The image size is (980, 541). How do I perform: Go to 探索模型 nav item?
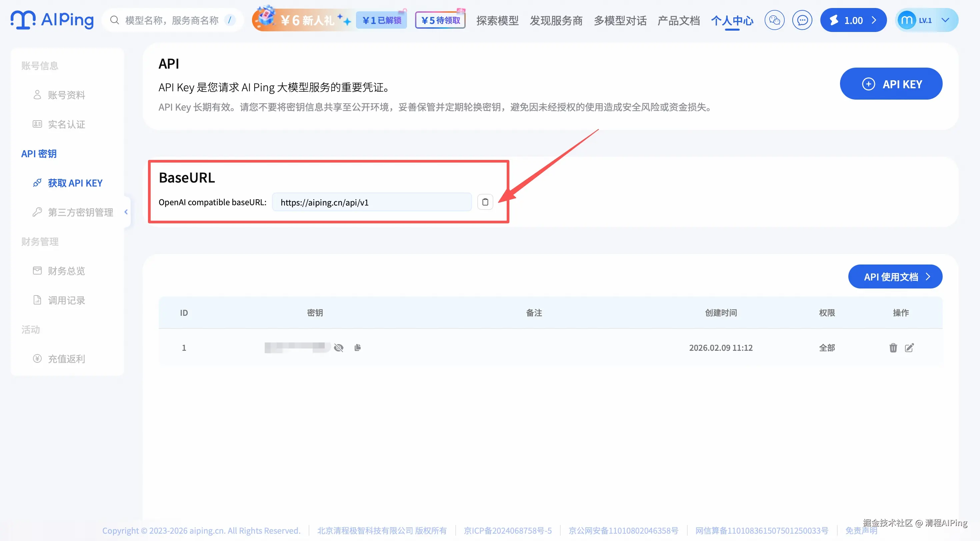pyautogui.click(x=497, y=21)
